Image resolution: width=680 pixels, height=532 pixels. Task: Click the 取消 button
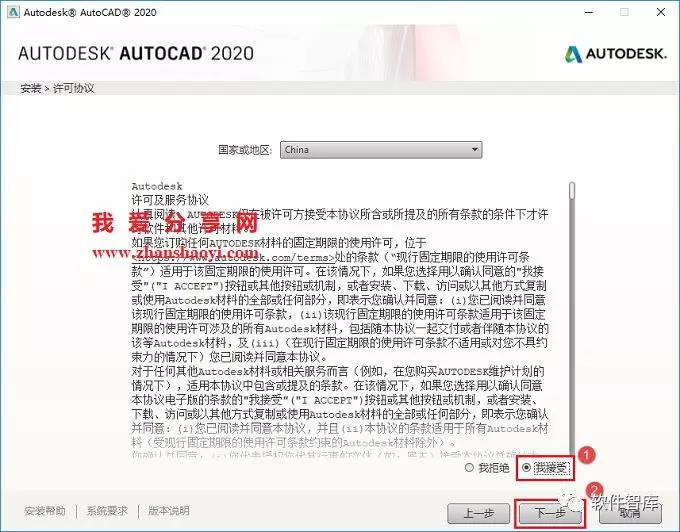(630, 513)
